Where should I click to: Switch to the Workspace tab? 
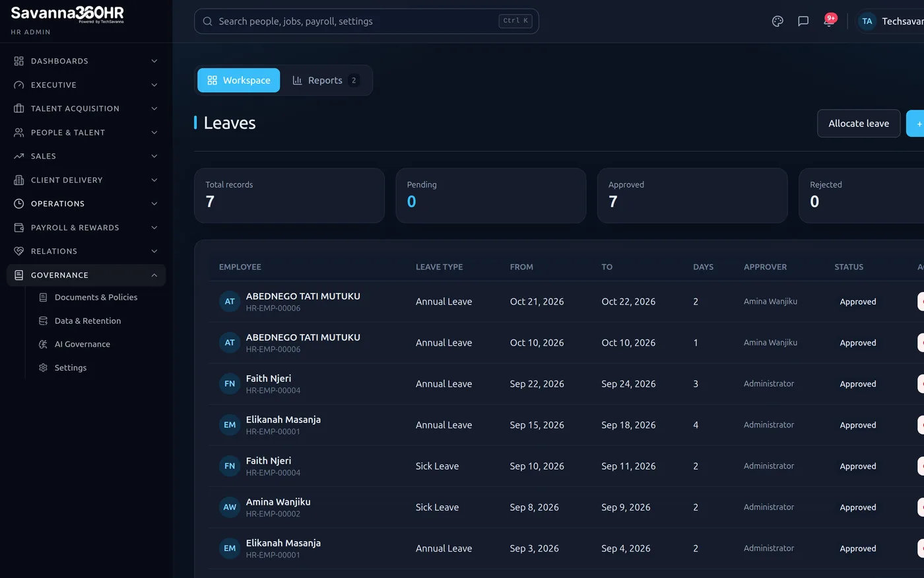[x=238, y=80]
